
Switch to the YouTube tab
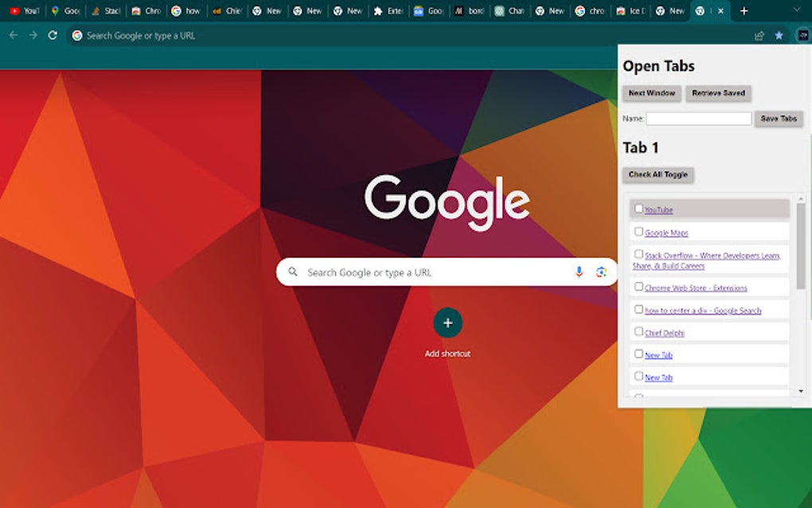click(24, 11)
